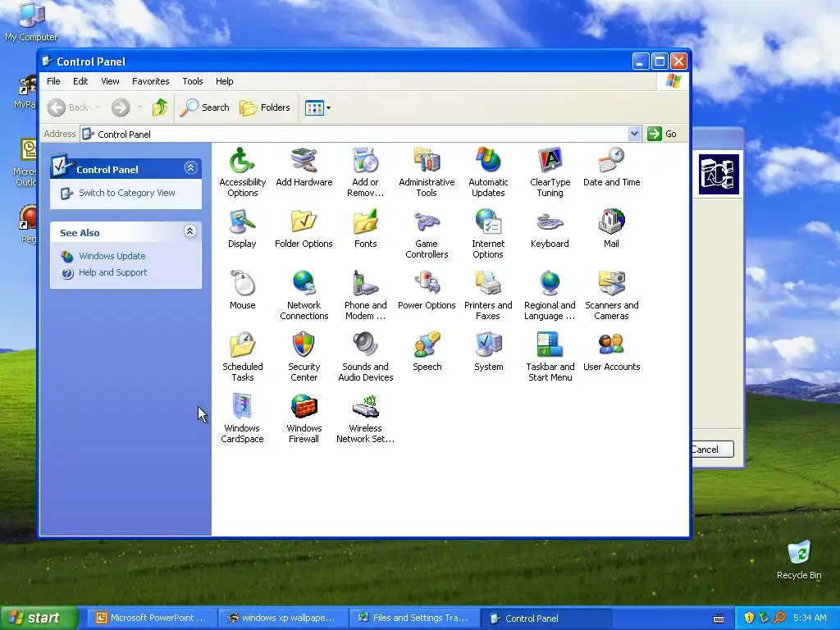Image resolution: width=840 pixels, height=630 pixels.
Task: Open the Edit menu
Action: [80, 81]
